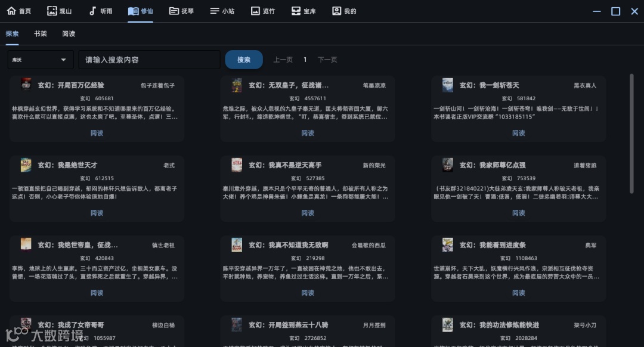The width and height of the screenshot is (644, 347).
Task: Switch to the 书架 tab
Action: pos(41,33)
